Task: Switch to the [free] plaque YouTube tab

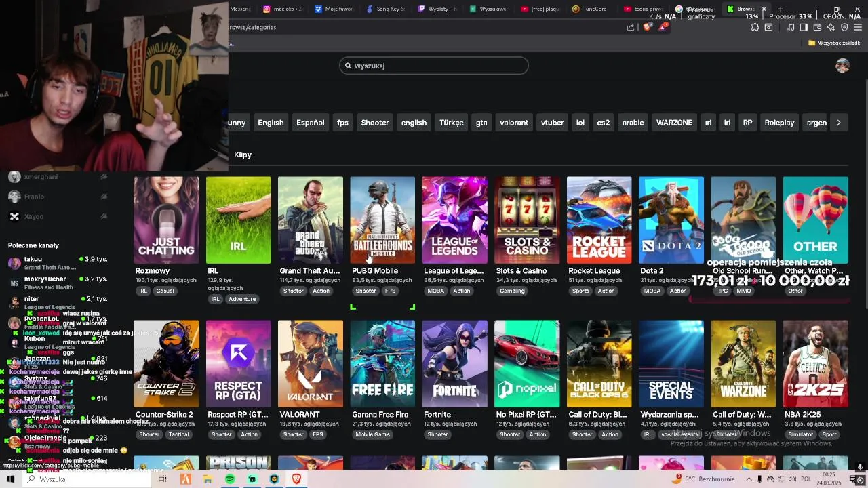Action: 540,9
